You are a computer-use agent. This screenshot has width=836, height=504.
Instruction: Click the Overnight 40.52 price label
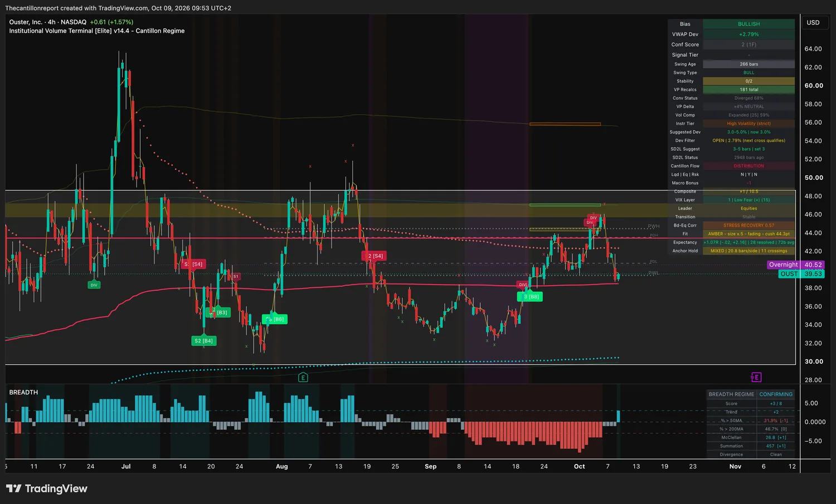point(795,265)
